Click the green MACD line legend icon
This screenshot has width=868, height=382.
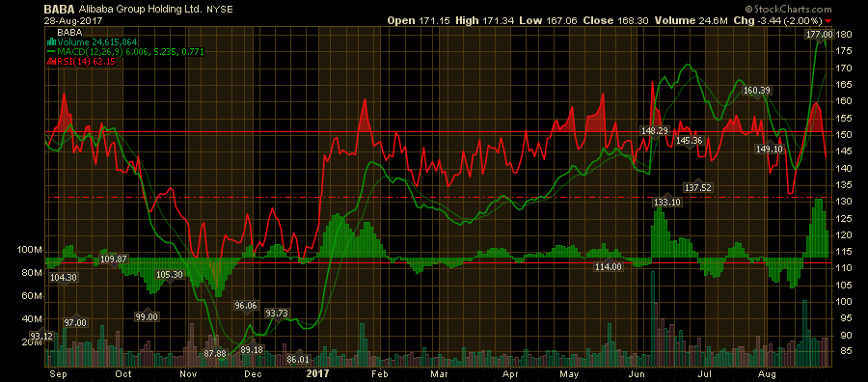click(51, 52)
